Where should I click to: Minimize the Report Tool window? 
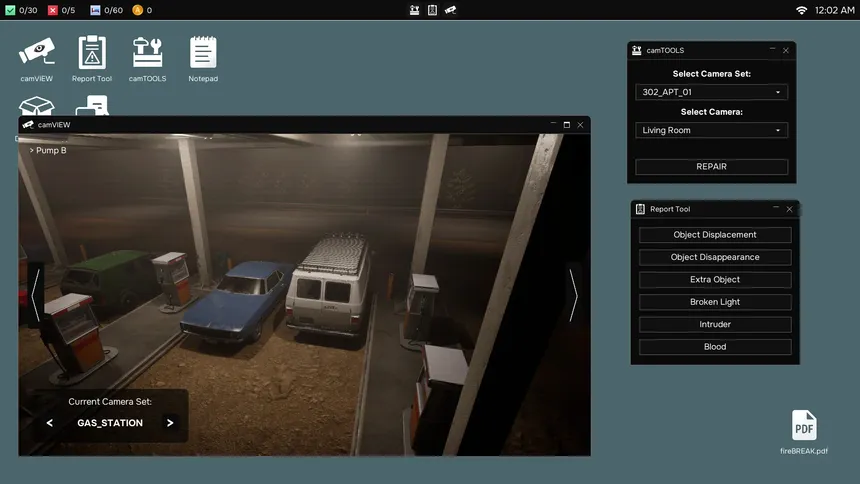[776, 209]
